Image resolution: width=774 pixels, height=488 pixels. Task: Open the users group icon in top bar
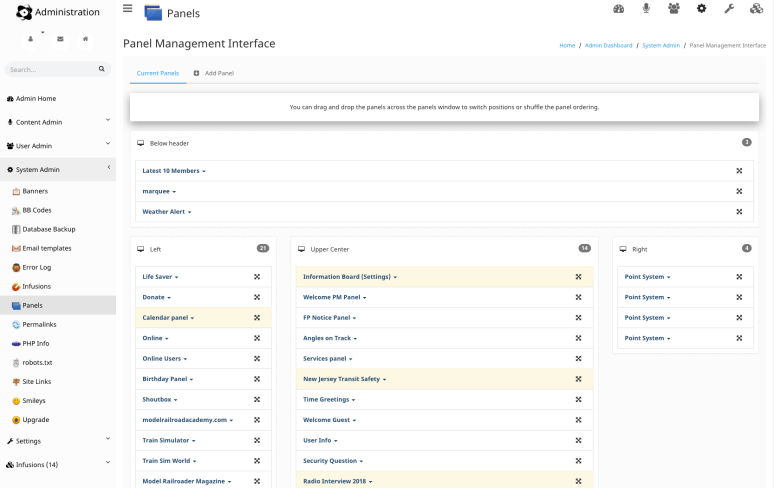pyautogui.click(x=674, y=9)
